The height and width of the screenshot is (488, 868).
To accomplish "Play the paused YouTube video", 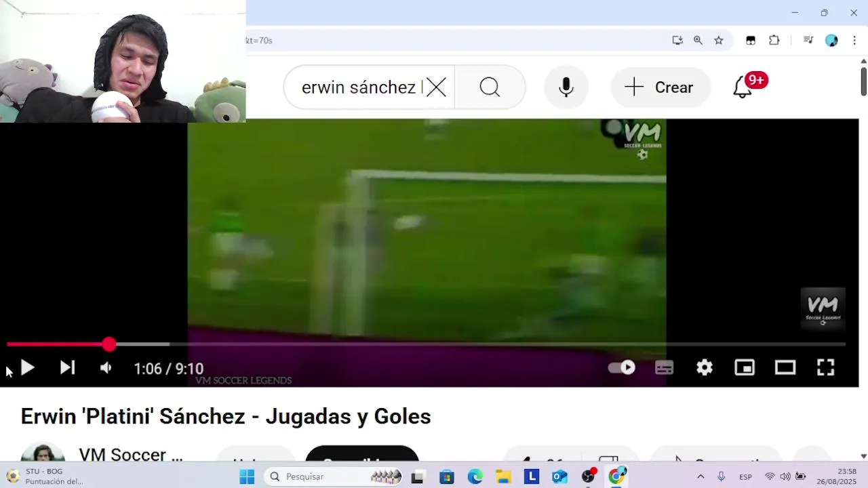I will coord(27,368).
